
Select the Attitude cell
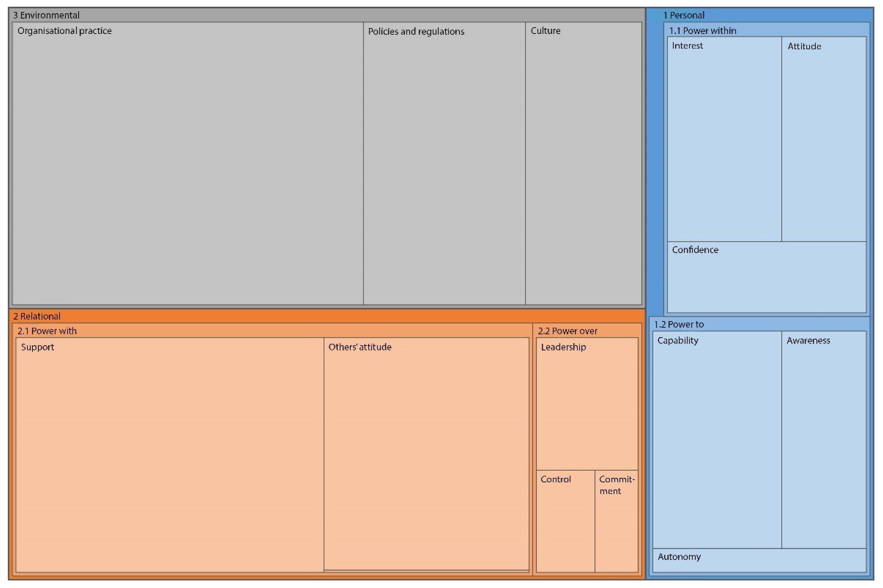(824, 139)
